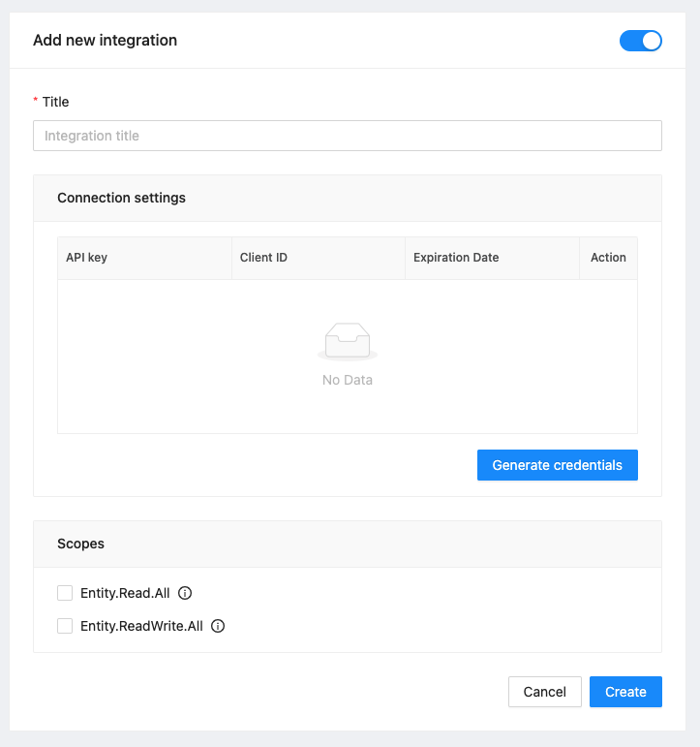Viewport: 700px width, 747px height.
Task: Click the Entity.ReadWrite.All label text
Action: (142, 626)
